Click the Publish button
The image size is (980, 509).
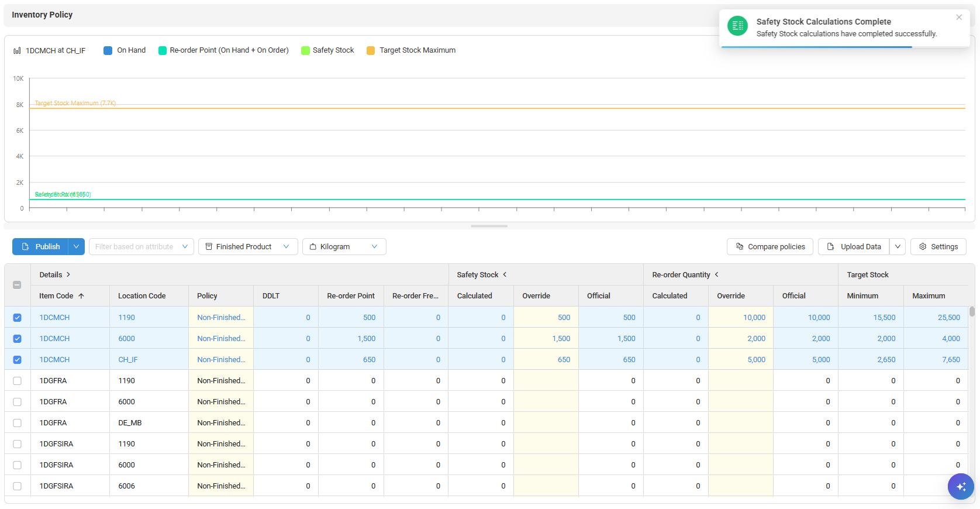[x=40, y=247]
